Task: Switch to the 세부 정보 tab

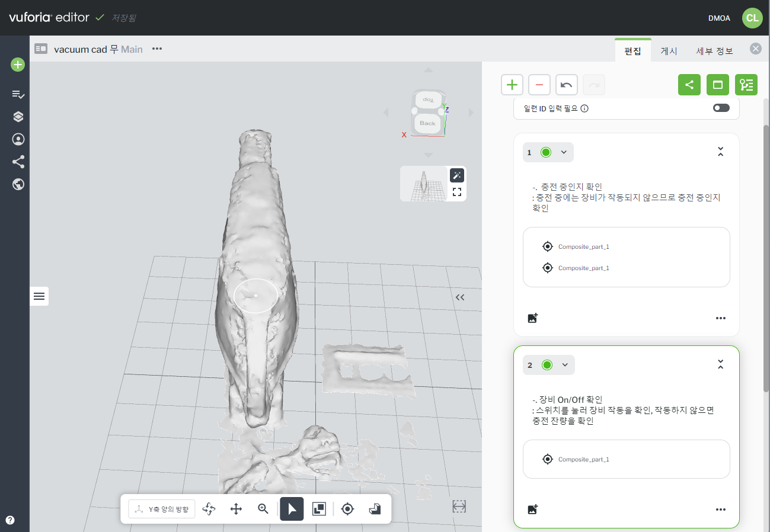Action: (x=714, y=51)
